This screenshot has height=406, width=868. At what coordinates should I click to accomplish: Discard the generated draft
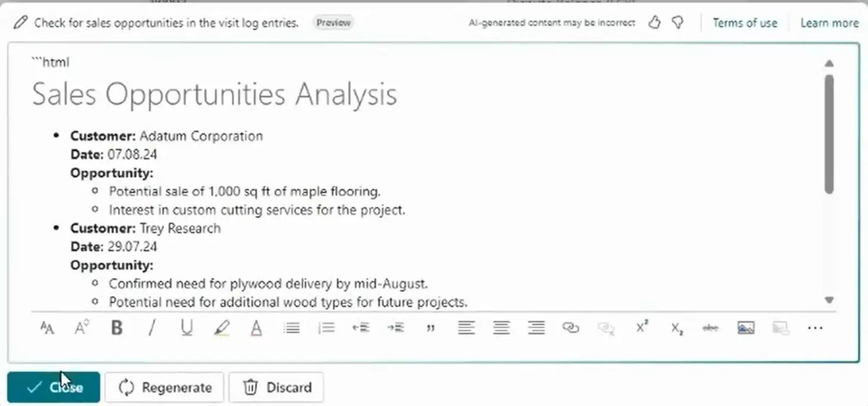tap(276, 387)
